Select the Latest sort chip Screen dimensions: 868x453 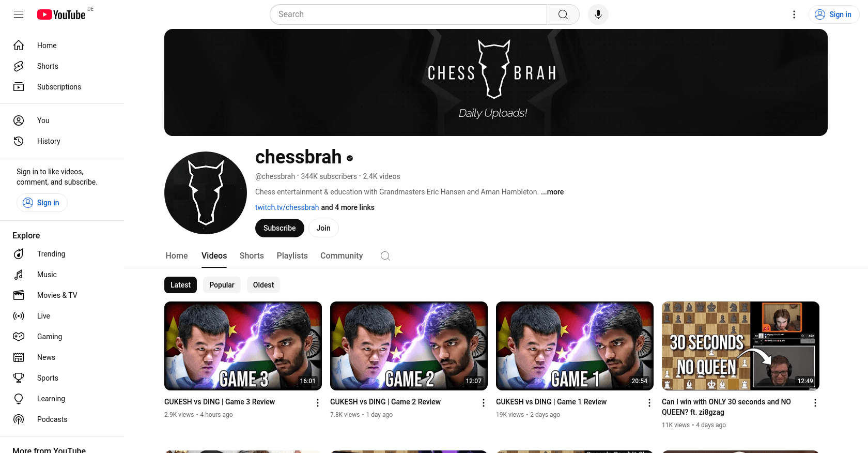click(180, 285)
